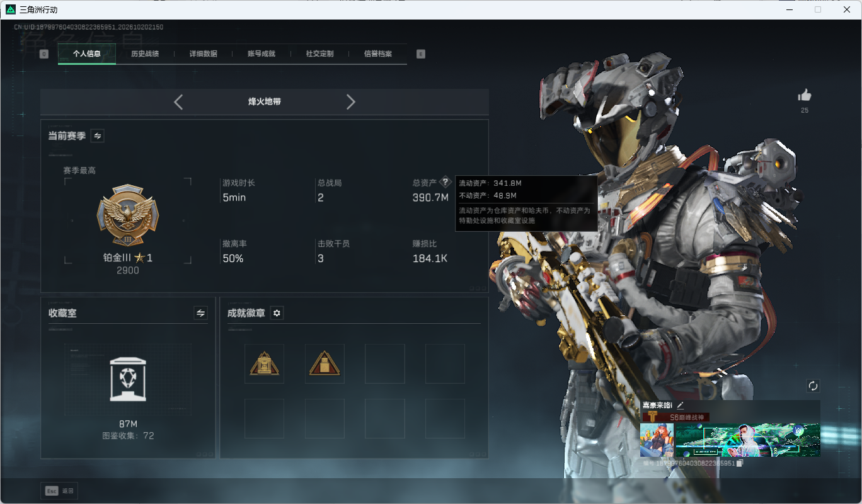Click the third empty badge slot
The image size is (862, 504).
pos(385,364)
